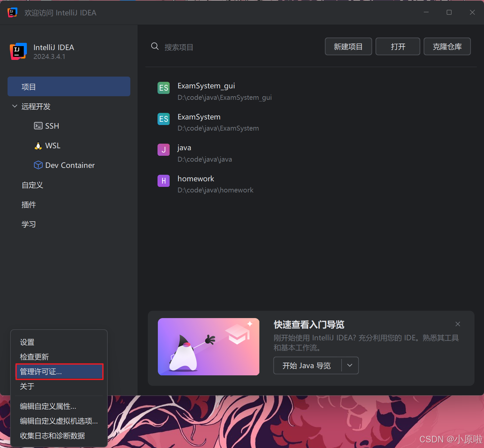Click the 快速查看入门导览 heading
Viewport: 484px width, 448px height.
pos(309,324)
